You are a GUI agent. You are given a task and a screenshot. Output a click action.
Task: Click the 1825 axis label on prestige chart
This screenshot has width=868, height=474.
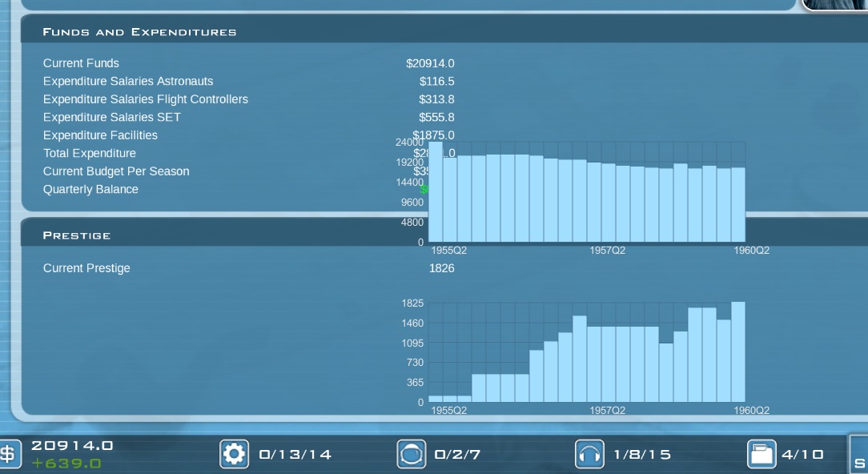[412, 303]
